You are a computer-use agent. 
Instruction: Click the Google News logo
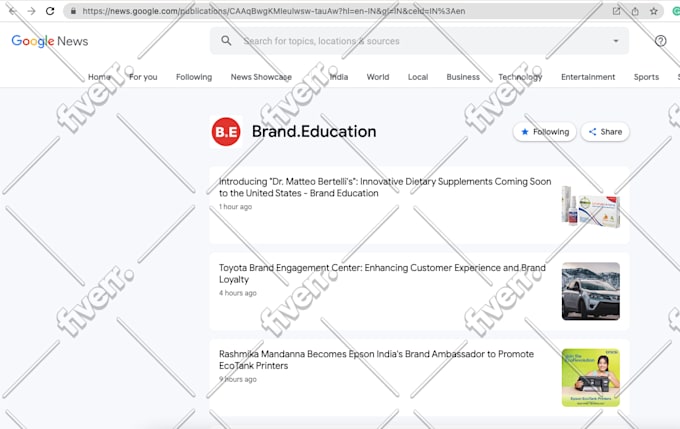50,41
